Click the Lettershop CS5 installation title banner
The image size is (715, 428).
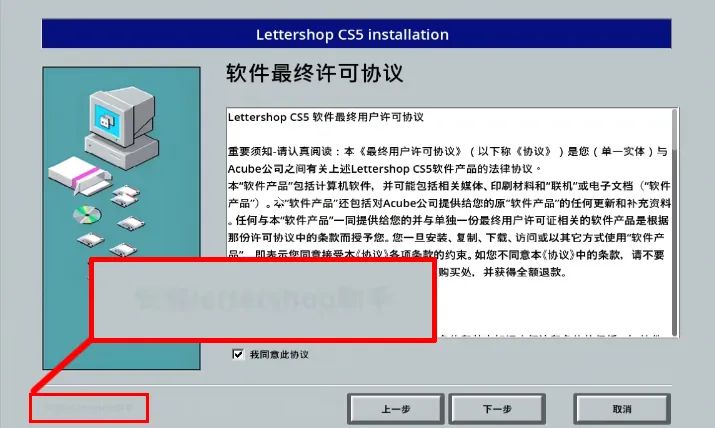point(356,34)
